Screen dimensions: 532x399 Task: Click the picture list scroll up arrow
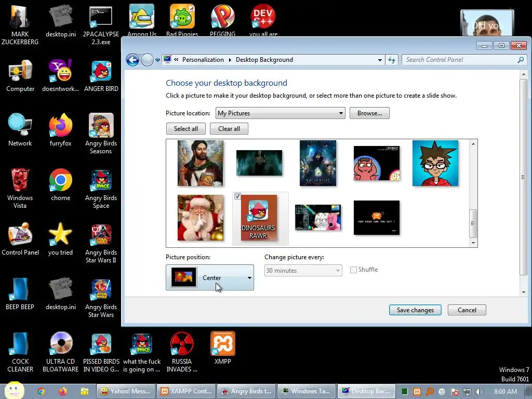[473, 144]
